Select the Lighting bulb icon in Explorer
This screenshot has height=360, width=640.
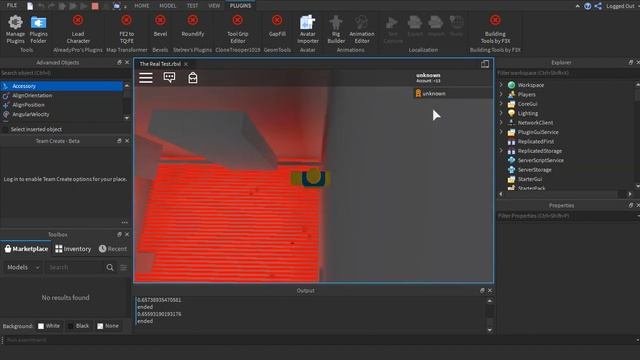coord(511,113)
